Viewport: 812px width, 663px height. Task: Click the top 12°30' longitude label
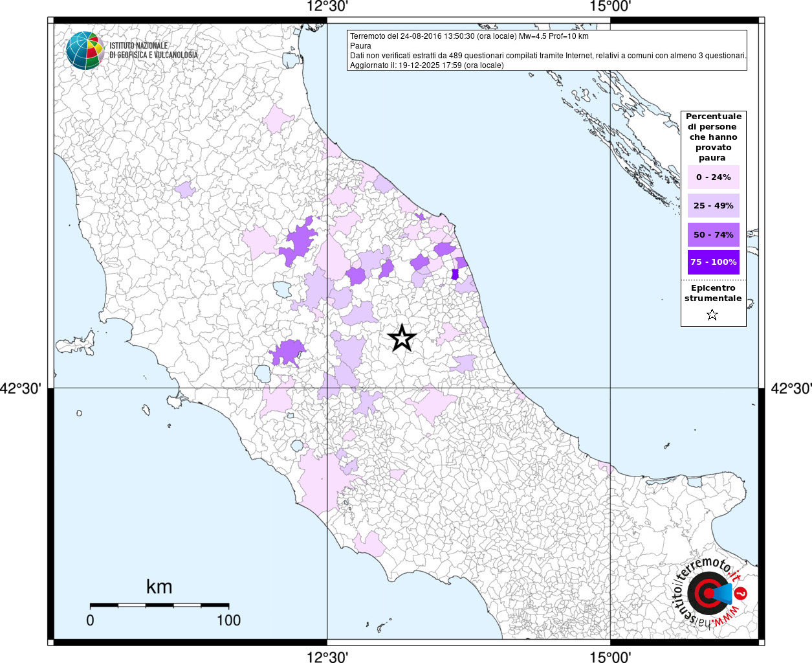point(327,6)
